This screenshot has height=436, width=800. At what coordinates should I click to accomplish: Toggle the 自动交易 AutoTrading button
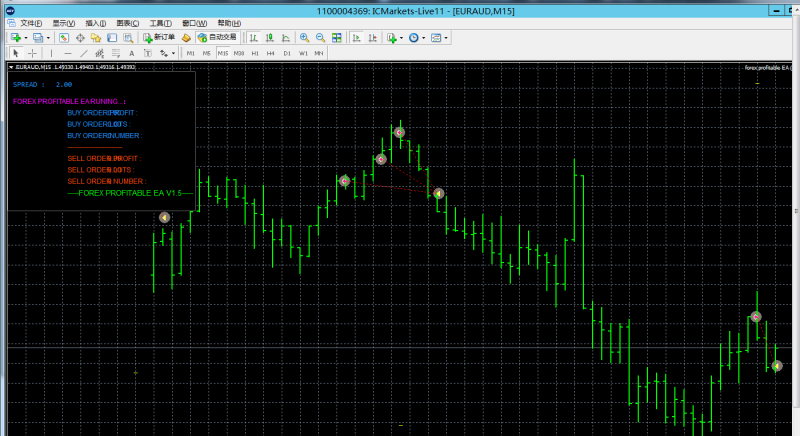coord(217,38)
